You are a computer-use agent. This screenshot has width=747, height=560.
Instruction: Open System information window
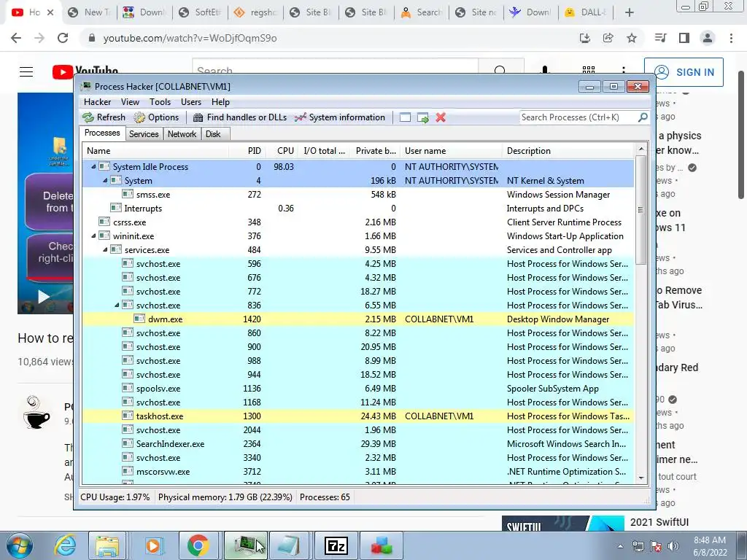click(x=340, y=117)
